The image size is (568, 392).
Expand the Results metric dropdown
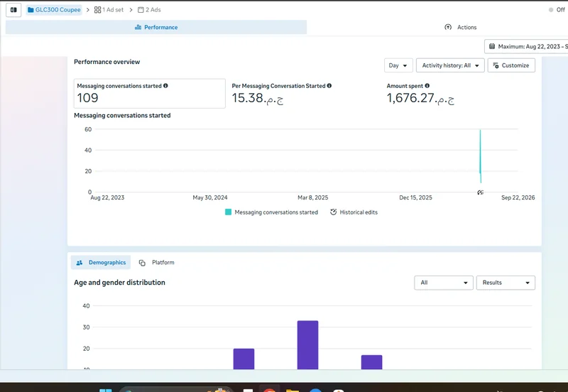506,283
